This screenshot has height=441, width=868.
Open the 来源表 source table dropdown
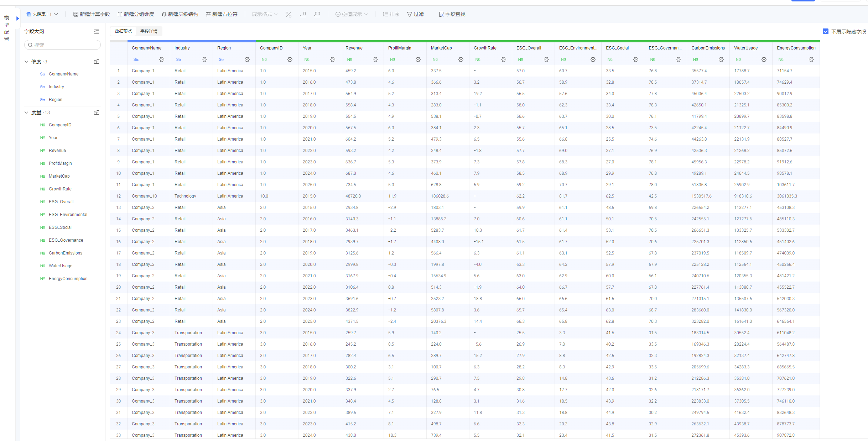click(x=42, y=14)
